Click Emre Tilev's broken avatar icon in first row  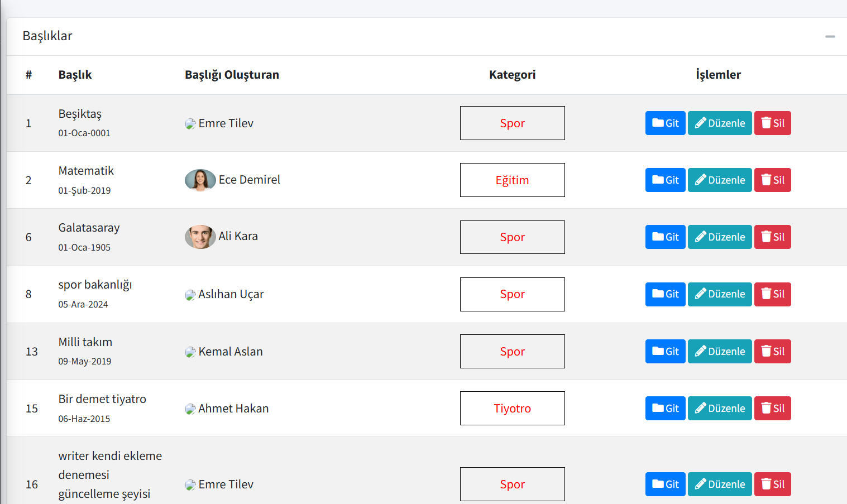[190, 124]
